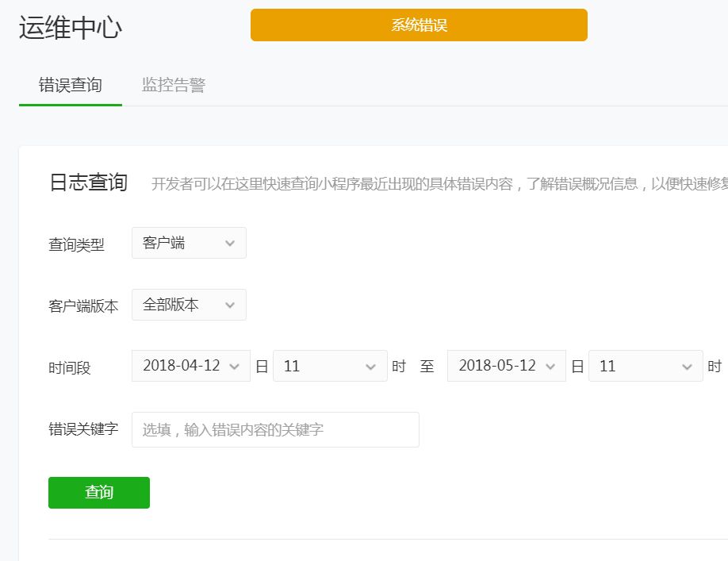The width and height of the screenshot is (728, 561).
Task: Open the 监控告警 tab
Action: (173, 86)
